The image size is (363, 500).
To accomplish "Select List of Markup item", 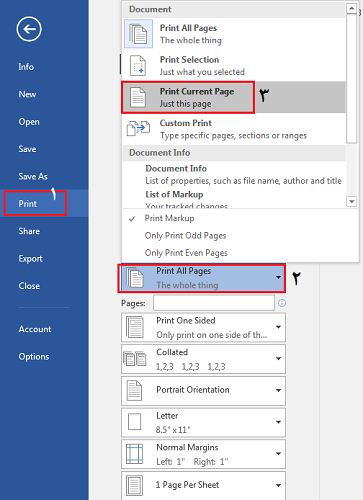I will coord(234,198).
